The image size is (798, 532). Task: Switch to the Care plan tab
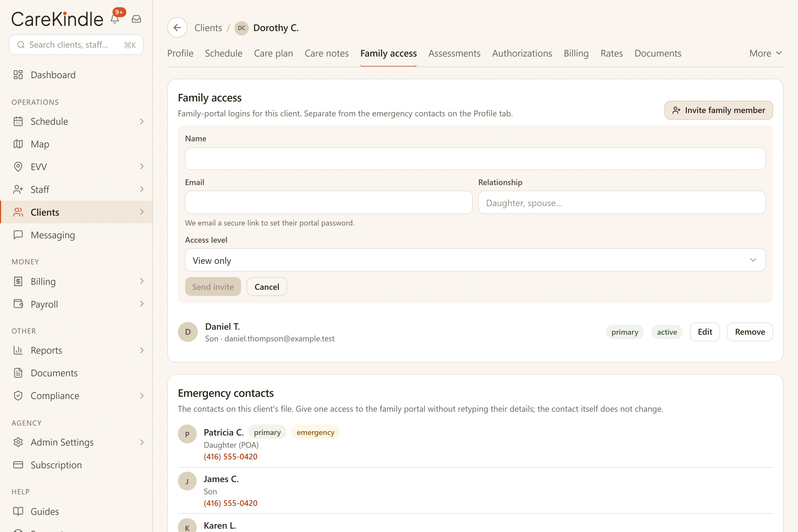(273, 53)
